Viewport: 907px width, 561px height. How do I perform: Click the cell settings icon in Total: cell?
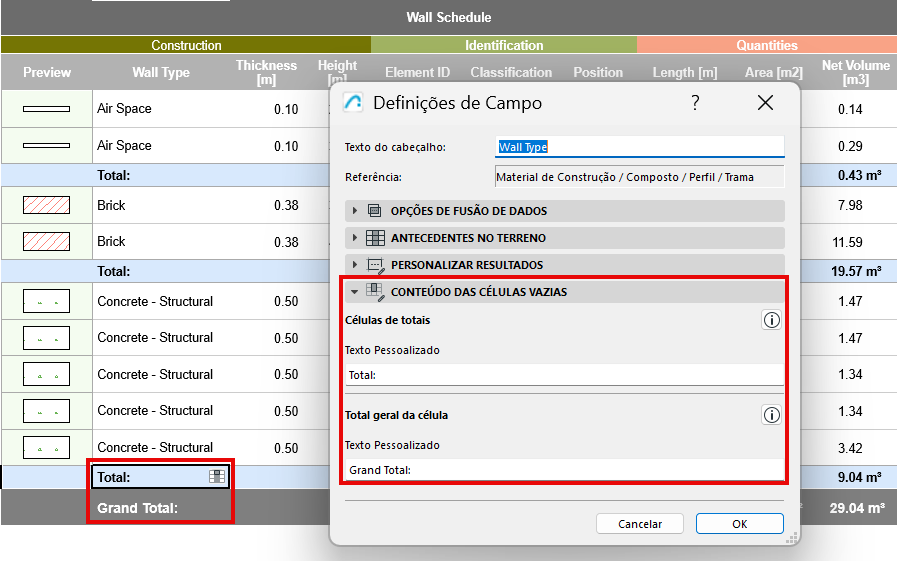pos(217,477)
